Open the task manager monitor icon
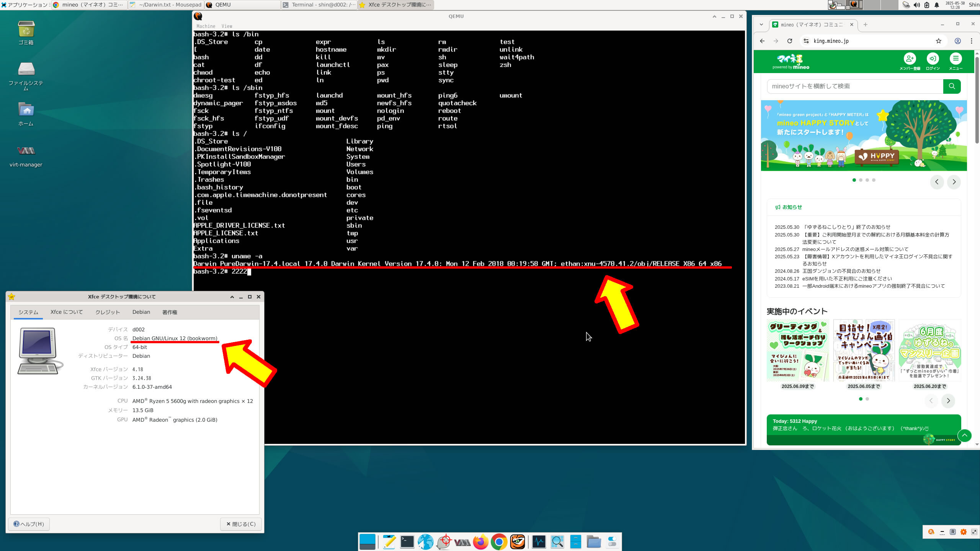980x551 pixels. (x=539, y=542)
